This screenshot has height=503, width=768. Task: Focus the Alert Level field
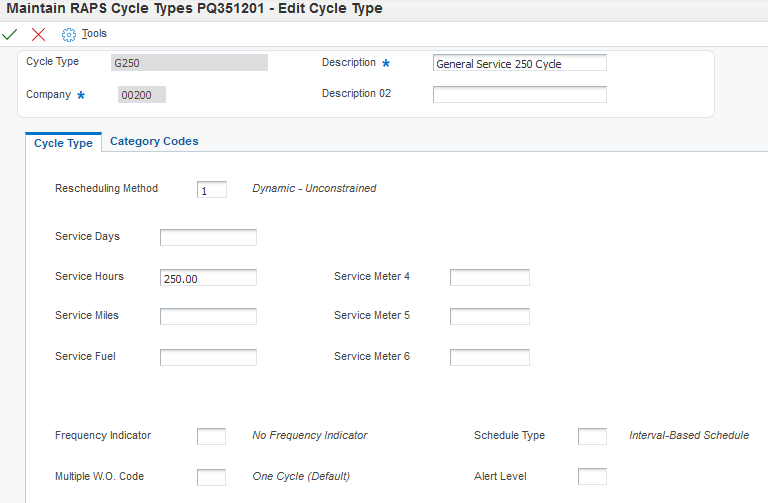point(592,477)
